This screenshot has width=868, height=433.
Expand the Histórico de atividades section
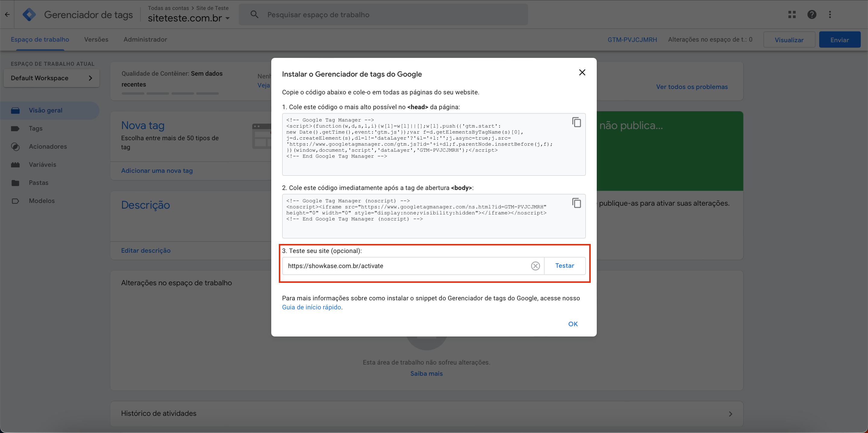coord(730,414)
